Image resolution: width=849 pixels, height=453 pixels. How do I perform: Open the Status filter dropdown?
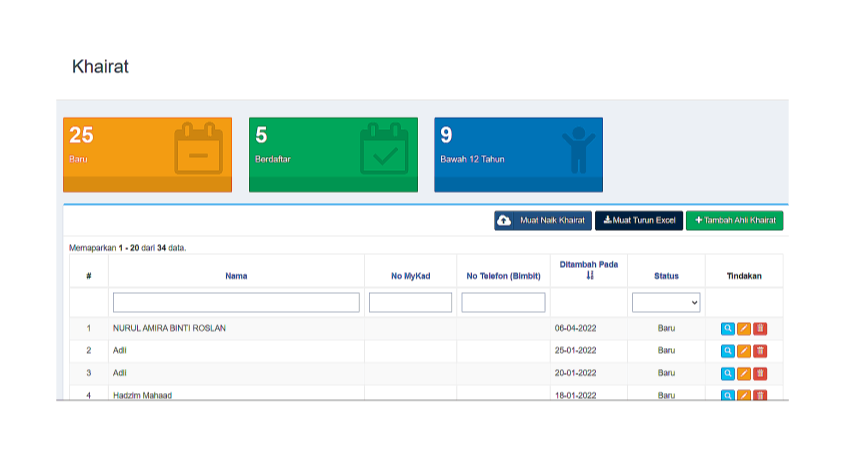point(666,303)
